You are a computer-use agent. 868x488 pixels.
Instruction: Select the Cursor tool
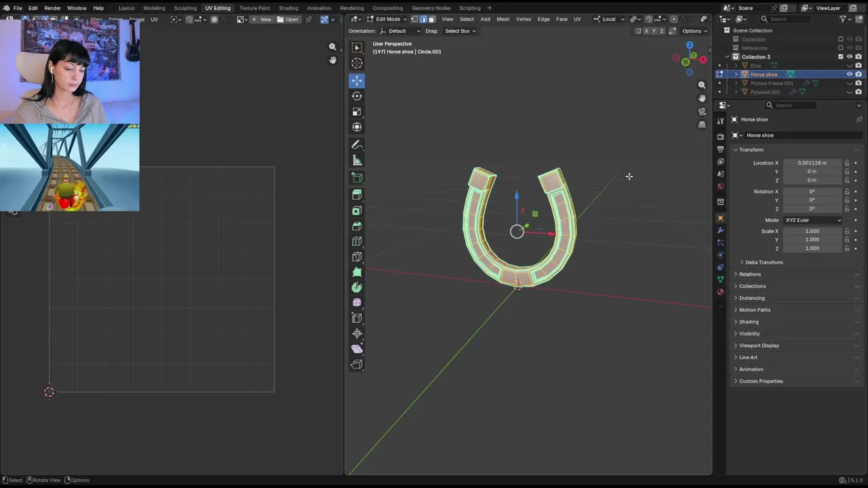(x=357, y=63)
